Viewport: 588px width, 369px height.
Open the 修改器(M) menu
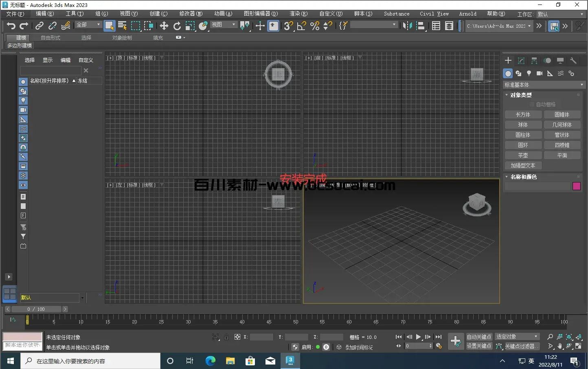coord(191,14)
